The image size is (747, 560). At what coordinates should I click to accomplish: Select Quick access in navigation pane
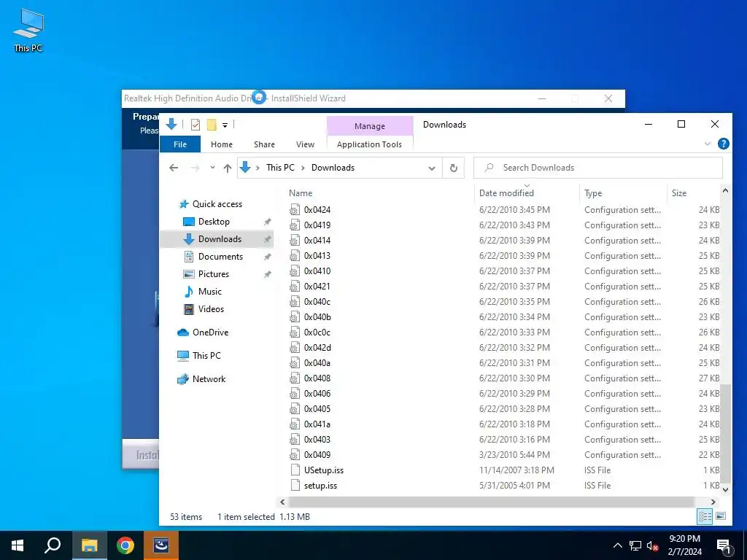217,204
